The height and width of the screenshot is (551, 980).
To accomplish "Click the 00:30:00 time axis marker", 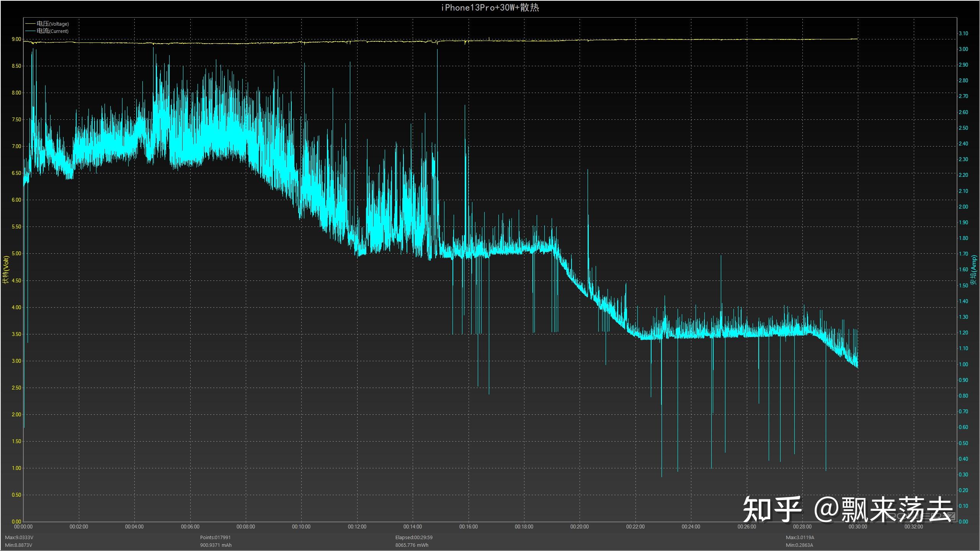I will (x=857, y=527).
